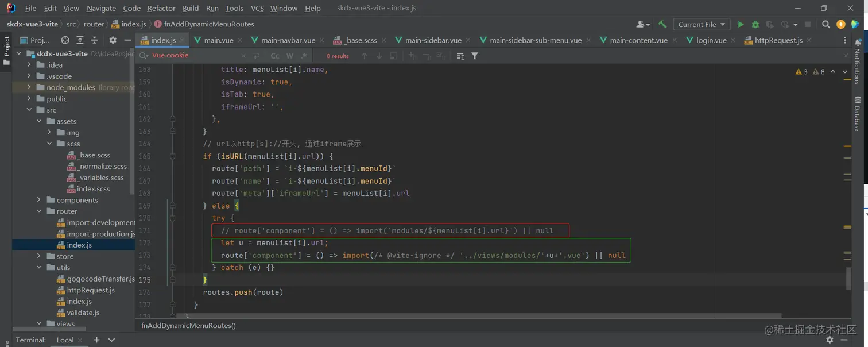Collapse the skdx-vue3-vite root folder
Image resolution: width=868 pixels, height=347 pixels.
coord(19,53)
